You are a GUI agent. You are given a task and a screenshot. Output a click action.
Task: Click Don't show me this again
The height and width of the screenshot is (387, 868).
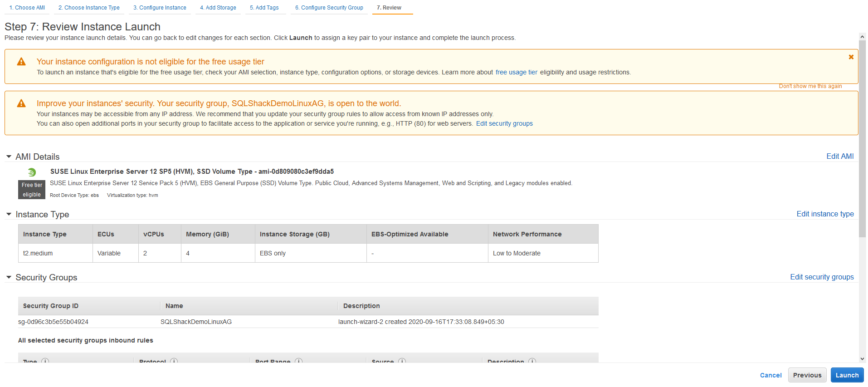coord(810,86)
